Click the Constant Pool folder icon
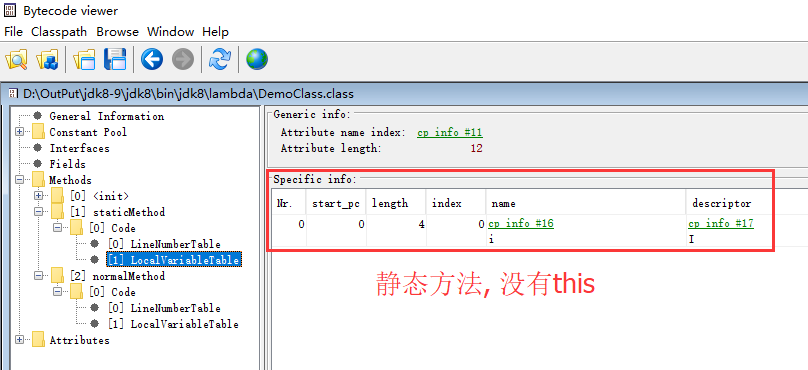This screenshot has width=808, height=370. point(38,132)
